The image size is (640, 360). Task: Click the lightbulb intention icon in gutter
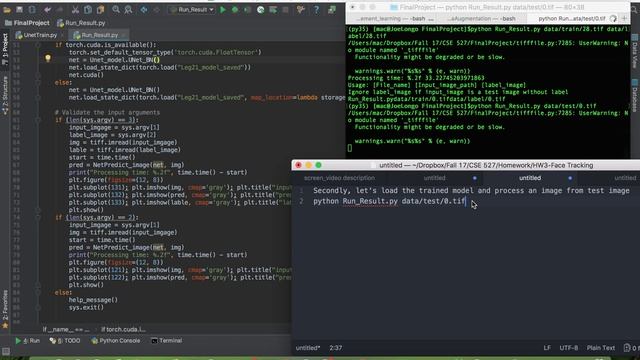coord(48,58)
